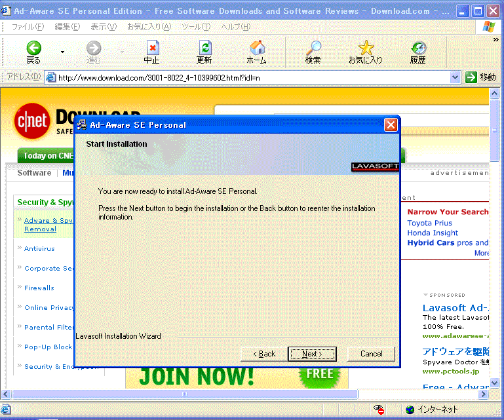Open the Parental Filters link

tap(49, 327)
